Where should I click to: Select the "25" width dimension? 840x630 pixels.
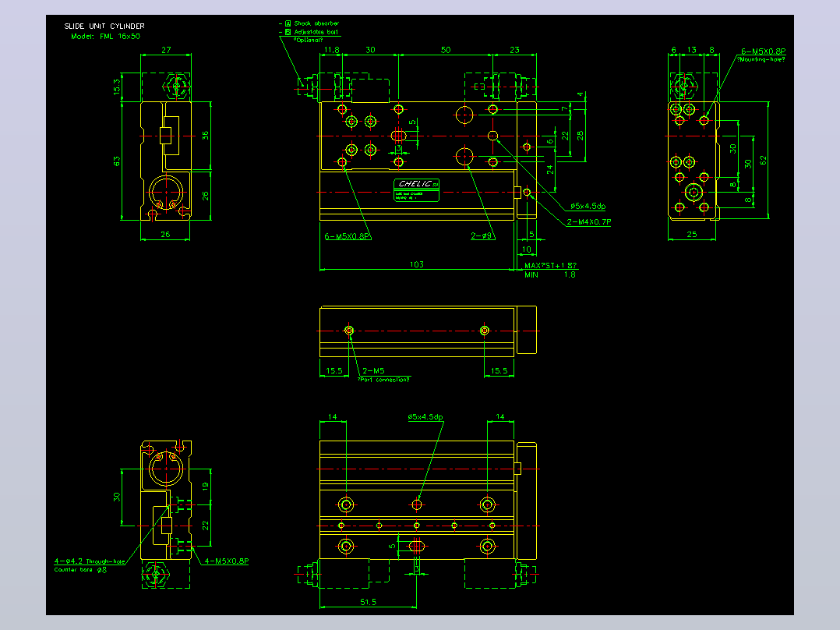[x=692, y=235]
